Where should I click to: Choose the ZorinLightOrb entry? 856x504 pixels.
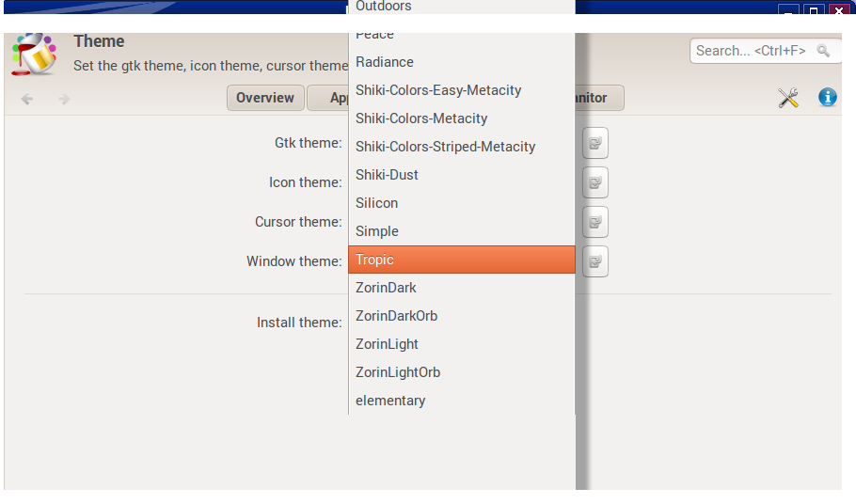(461, 372)
